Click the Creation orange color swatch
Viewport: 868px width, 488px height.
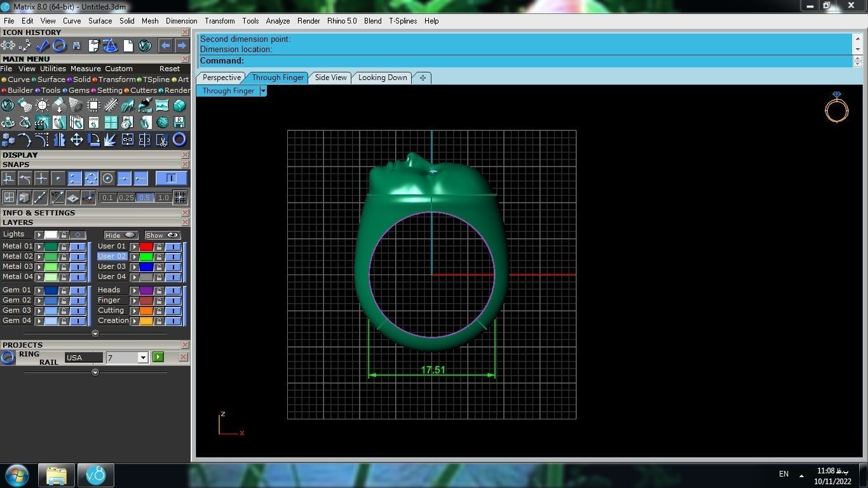click(146, 321)
